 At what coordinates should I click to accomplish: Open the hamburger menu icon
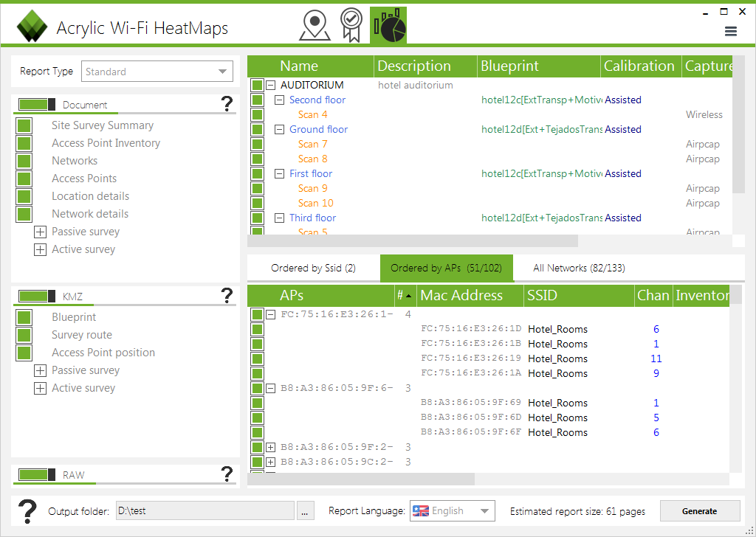pyautogui.click(x=731, y=31)
